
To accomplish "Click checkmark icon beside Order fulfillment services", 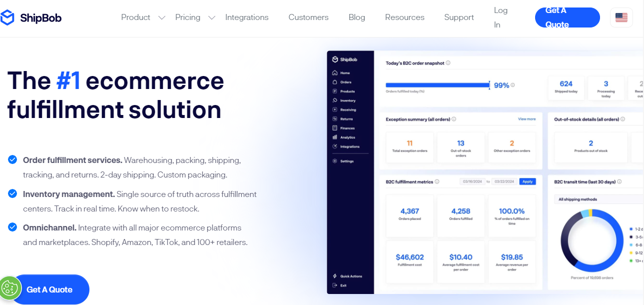I will pos(12,159).
